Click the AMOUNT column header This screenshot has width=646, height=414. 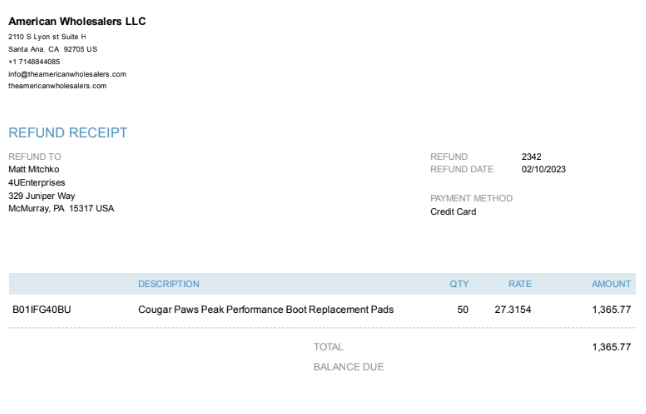[611, 284]
